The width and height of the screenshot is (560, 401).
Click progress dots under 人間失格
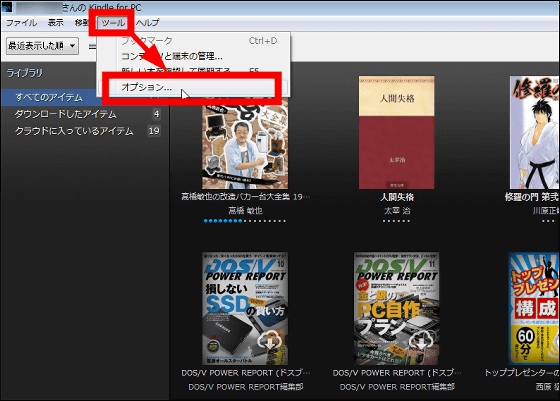click(x=396, y=221)
